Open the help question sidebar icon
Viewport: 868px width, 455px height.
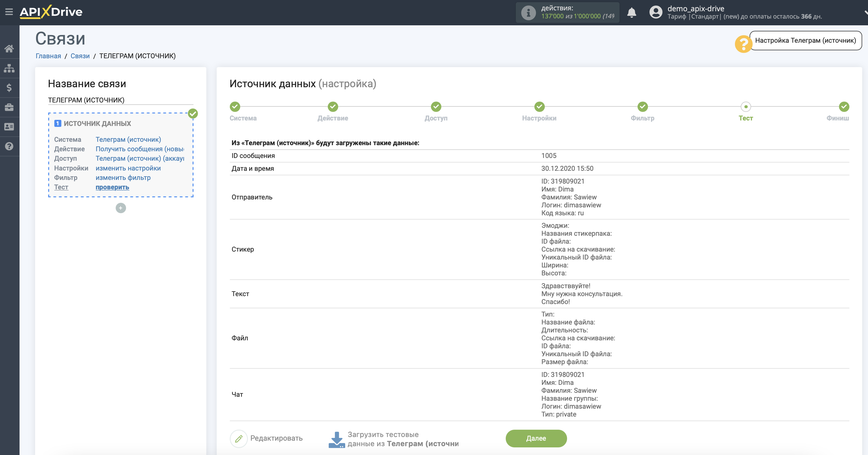click(x=9, y=146)
